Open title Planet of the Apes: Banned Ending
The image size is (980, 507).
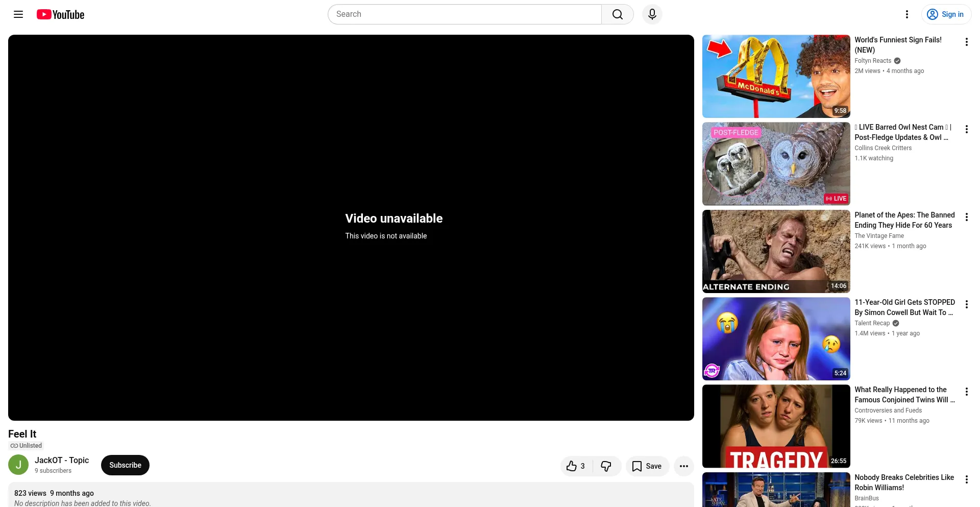(x=905, y=220)
